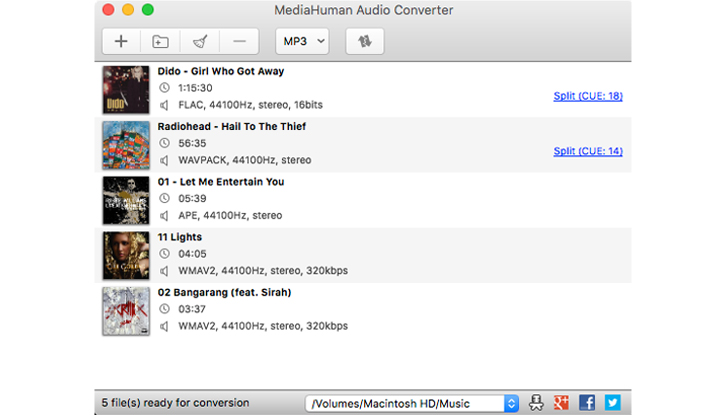Screen dimensions: 728x415
Task: Select the Bangarang Skrillex cover thumbnail
Action: (x=126, y=311)
